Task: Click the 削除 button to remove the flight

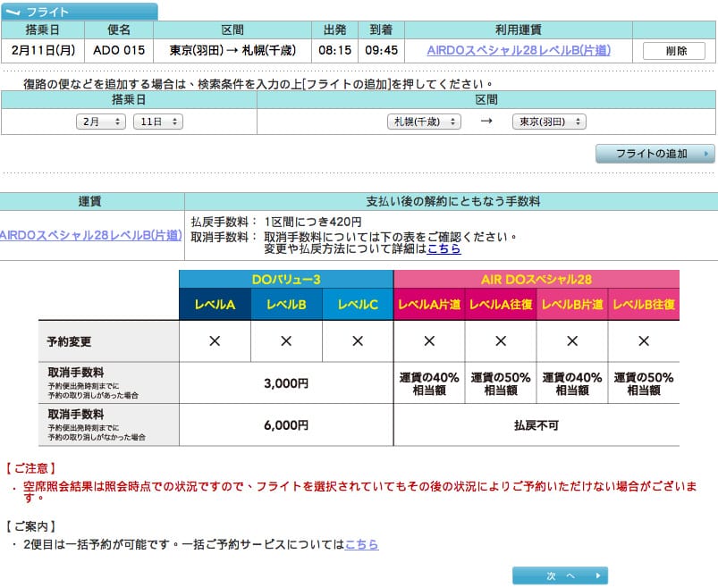Action: point(675,51)
